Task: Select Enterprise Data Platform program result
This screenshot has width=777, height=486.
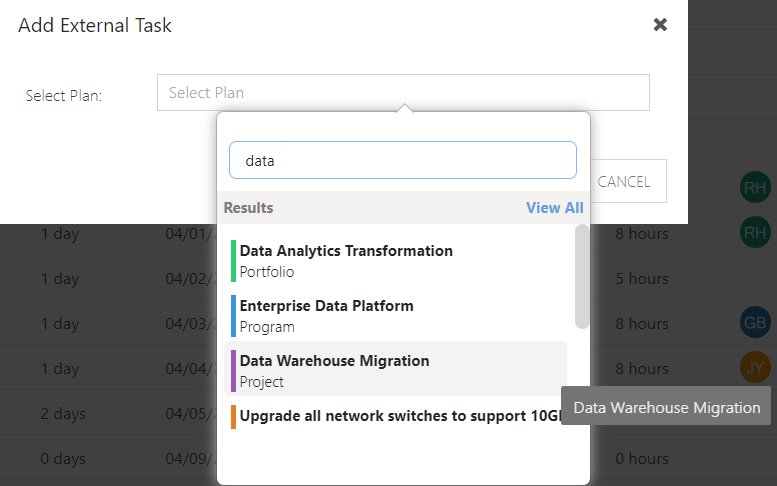Action: [x=395, y=316]
